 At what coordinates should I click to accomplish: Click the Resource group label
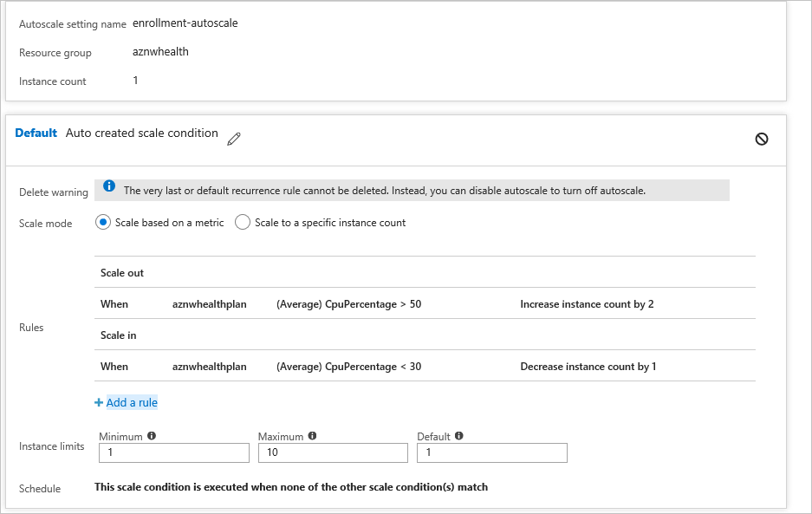(x=55, y=53)
